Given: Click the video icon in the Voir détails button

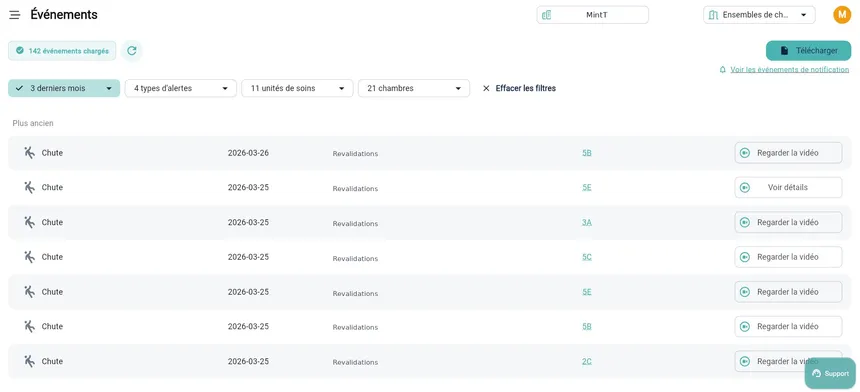Looking at the screenshot, I should coord(745,188).
